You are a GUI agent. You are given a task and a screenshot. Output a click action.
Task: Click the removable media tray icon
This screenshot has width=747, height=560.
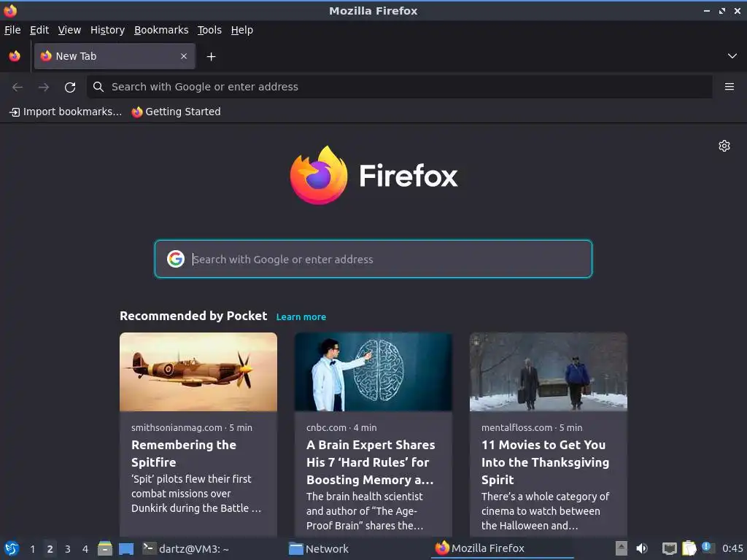click(x=622, y=548)
